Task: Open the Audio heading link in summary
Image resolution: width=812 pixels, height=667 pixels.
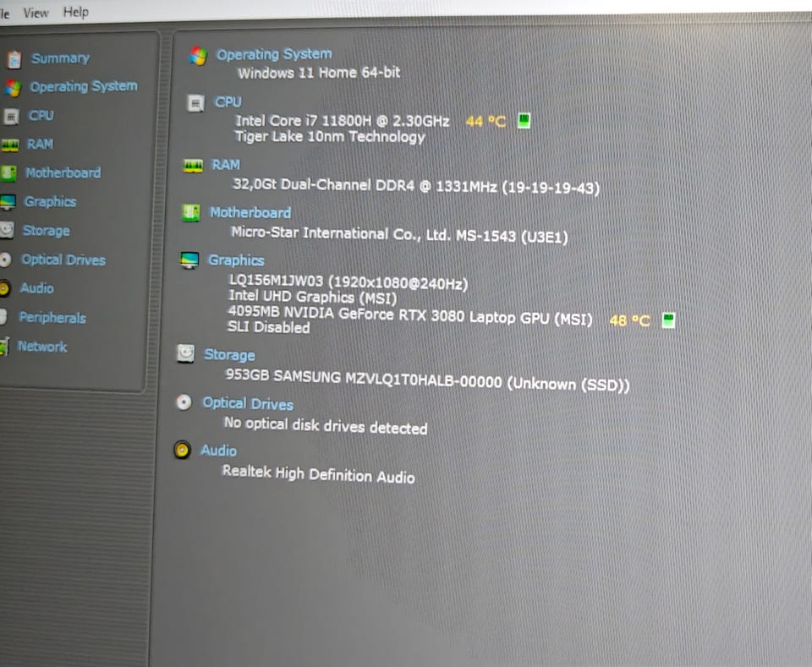Action: [x=218, y=451]
